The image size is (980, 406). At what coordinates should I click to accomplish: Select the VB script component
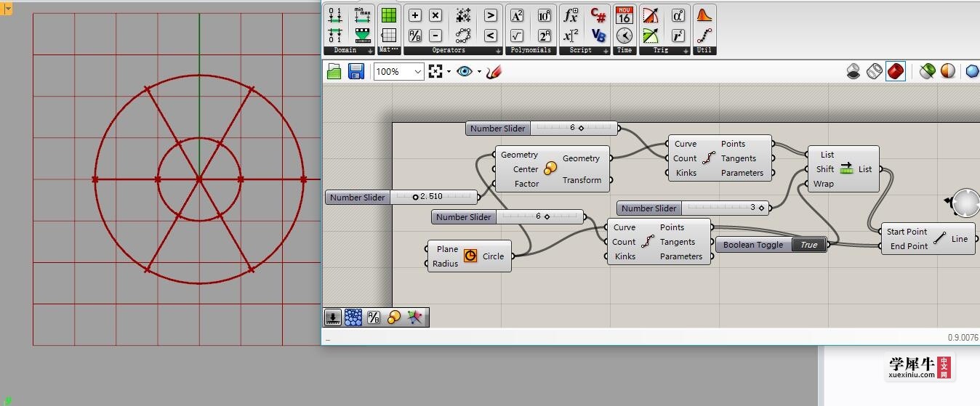tap(598, 35)
